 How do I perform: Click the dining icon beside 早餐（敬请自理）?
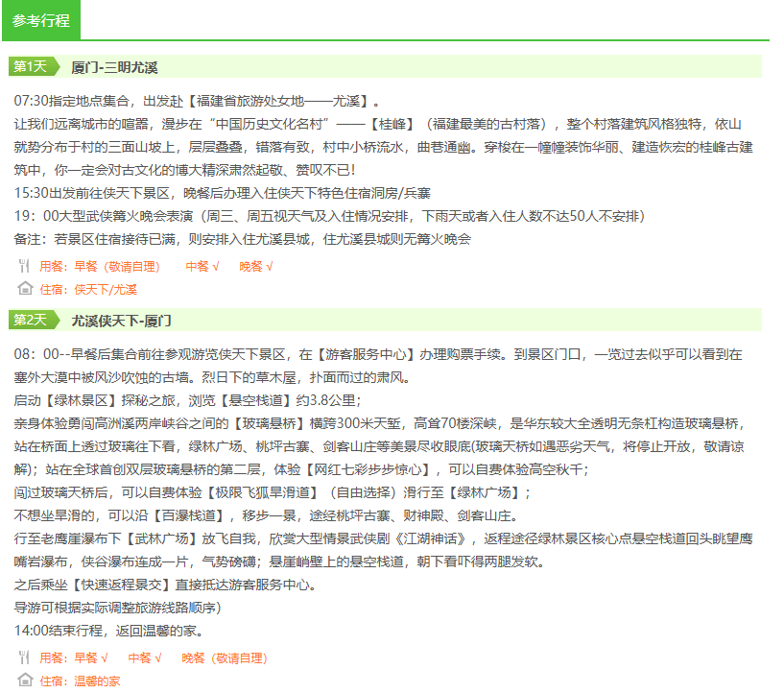pyautogui.click(x=24, y=266)
